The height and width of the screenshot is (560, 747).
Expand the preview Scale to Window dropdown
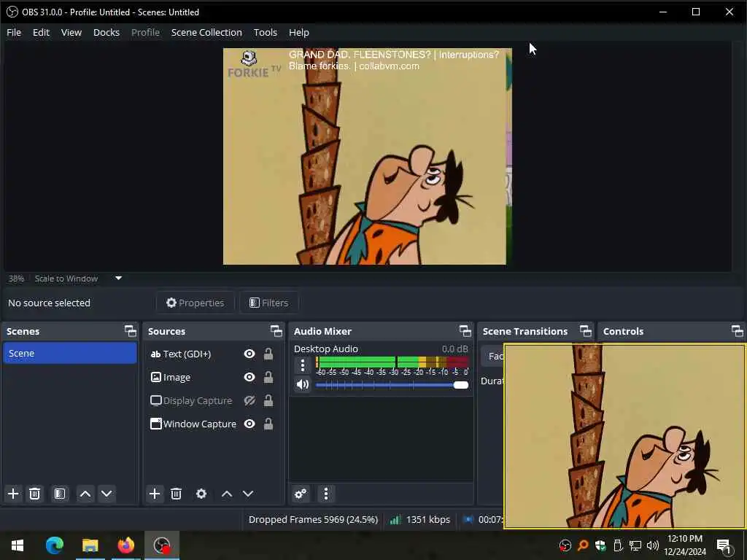pos(119,279)
